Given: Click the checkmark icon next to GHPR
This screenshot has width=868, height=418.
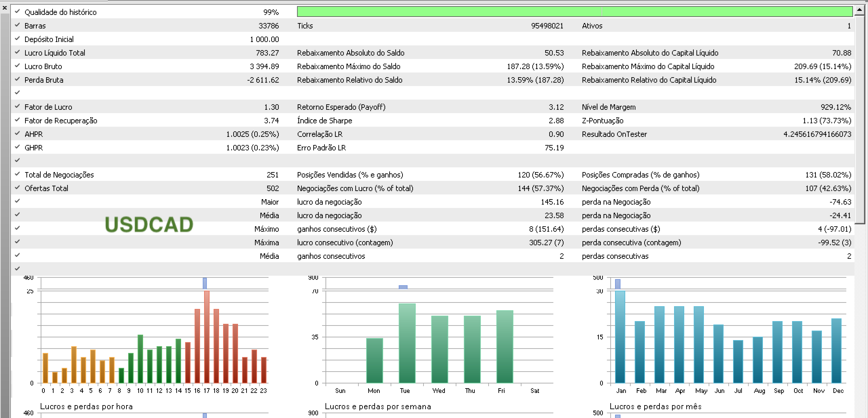Looking at the screenshot, I should point(17,148).
